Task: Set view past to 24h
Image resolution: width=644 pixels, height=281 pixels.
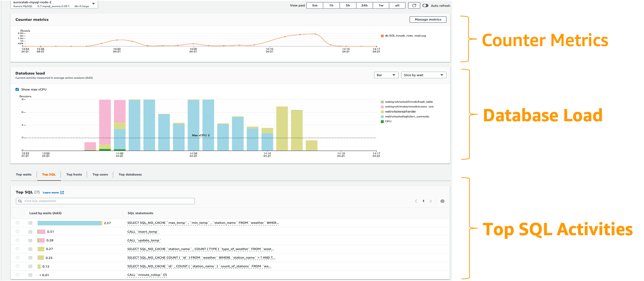Action: [364, 6]
